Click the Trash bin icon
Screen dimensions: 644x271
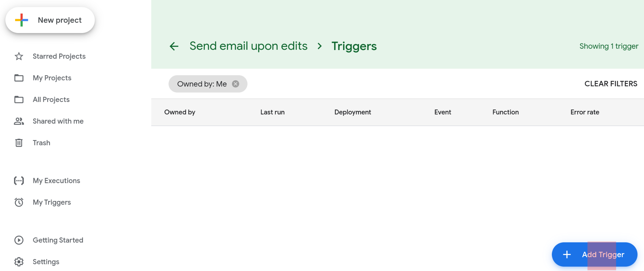[19, 143]
